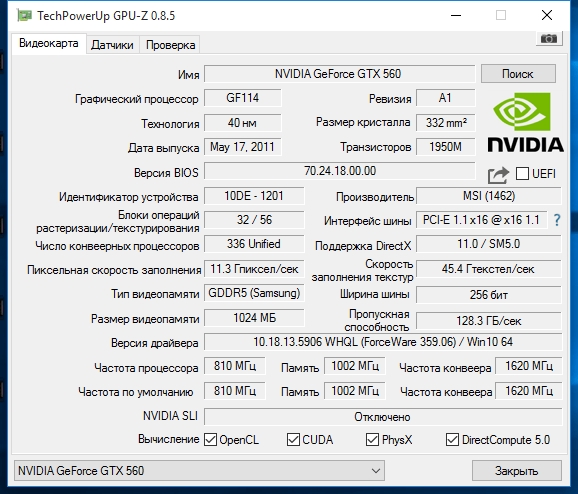Toggle the PhysX checkbox
Image resolution: width=578 pixels, height=494 pixels.
point(372,439)
